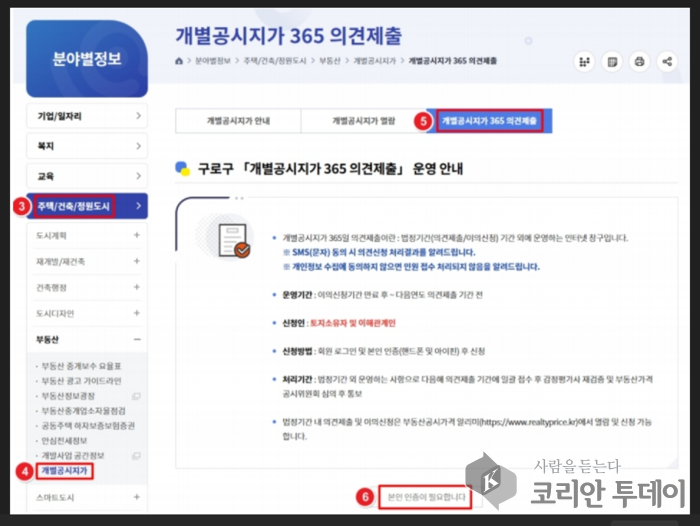The width and height of the screenshot is (700, 526).
Task: Expand the 도시계획 submenu plus icon
Action: (136, 235)
